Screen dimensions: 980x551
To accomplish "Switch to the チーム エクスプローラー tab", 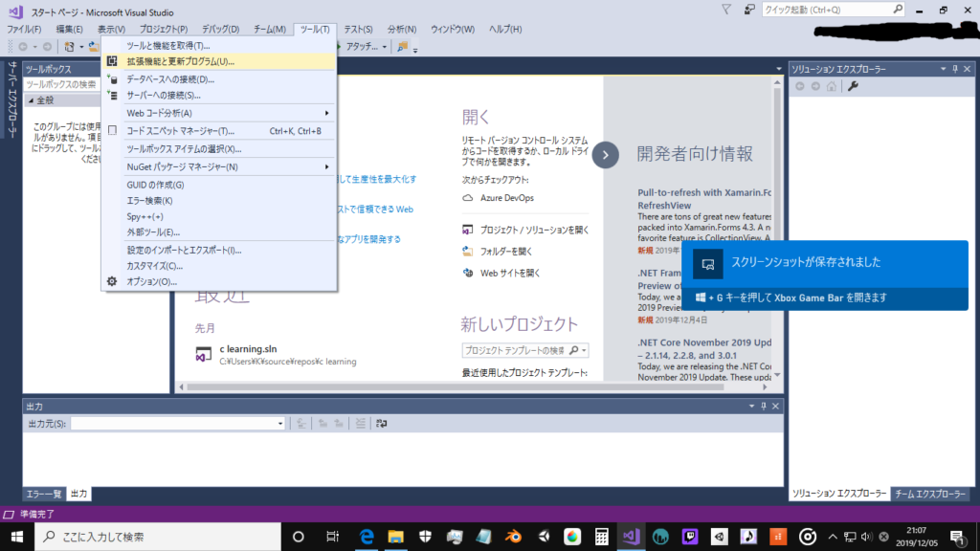I will tap(930, 495).
